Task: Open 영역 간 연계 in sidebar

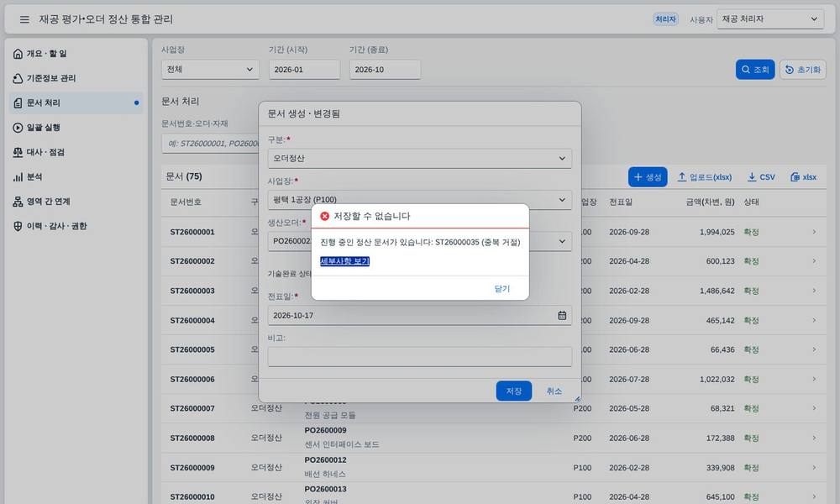Action: coord(76,202)
